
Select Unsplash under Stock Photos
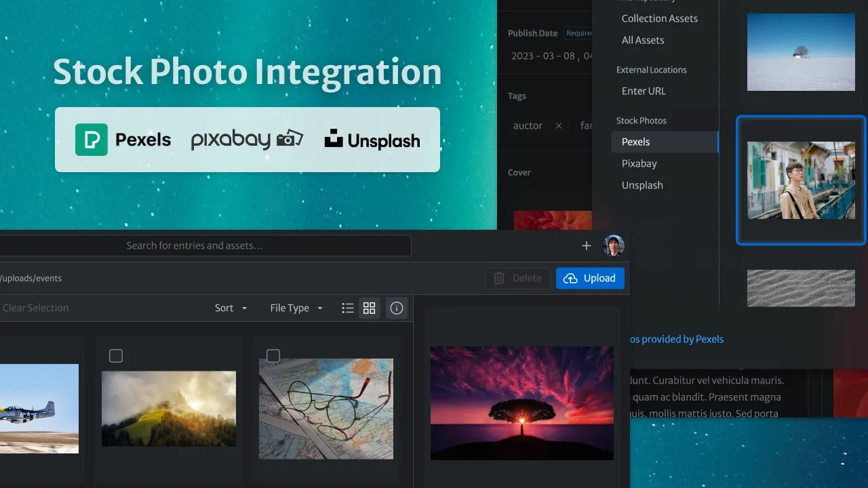pos(642,185)
